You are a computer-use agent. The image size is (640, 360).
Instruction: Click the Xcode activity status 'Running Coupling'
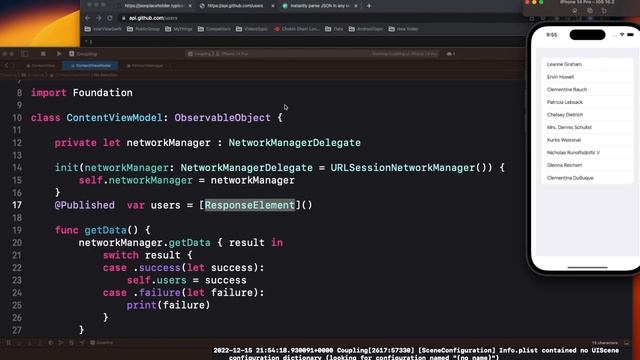pyautogui.click(x=404, y=54)
